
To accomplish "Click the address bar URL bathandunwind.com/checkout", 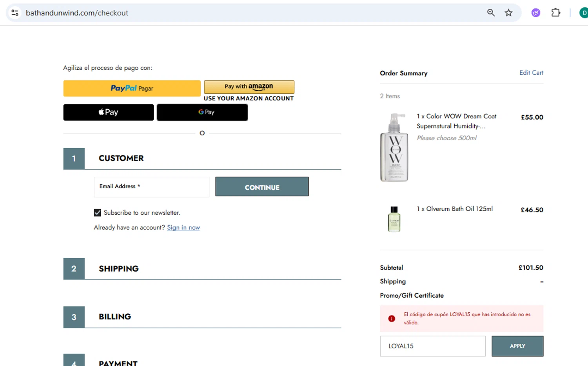I will (x=77, y=13).
